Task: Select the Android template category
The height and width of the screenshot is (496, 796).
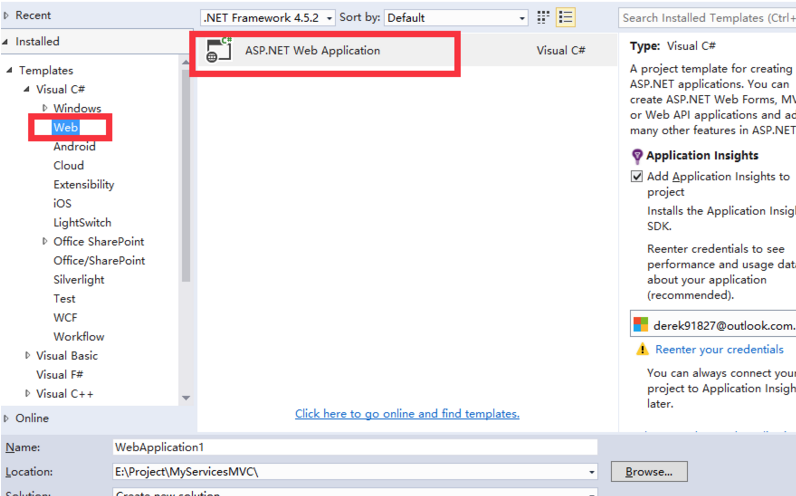Action: [x=75, y=146]
